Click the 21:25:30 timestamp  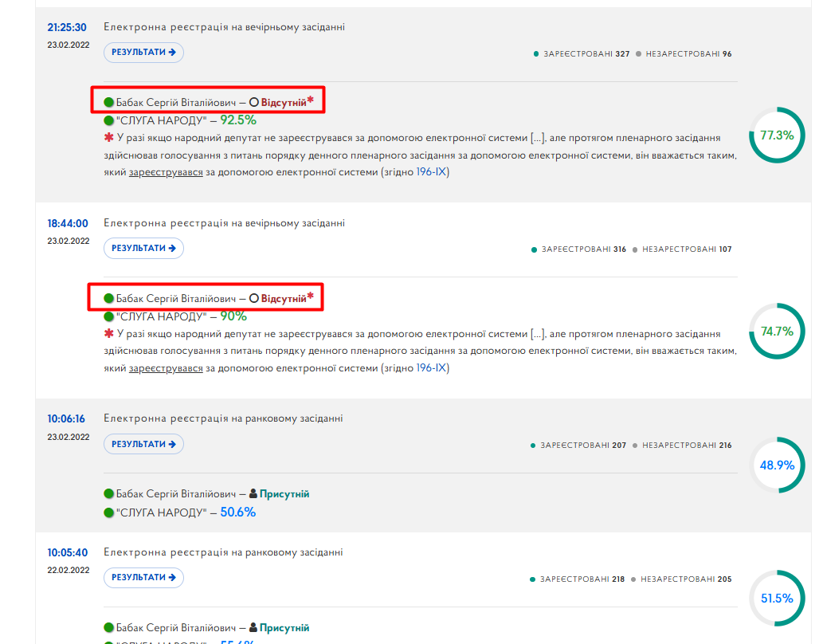point(67,27)
